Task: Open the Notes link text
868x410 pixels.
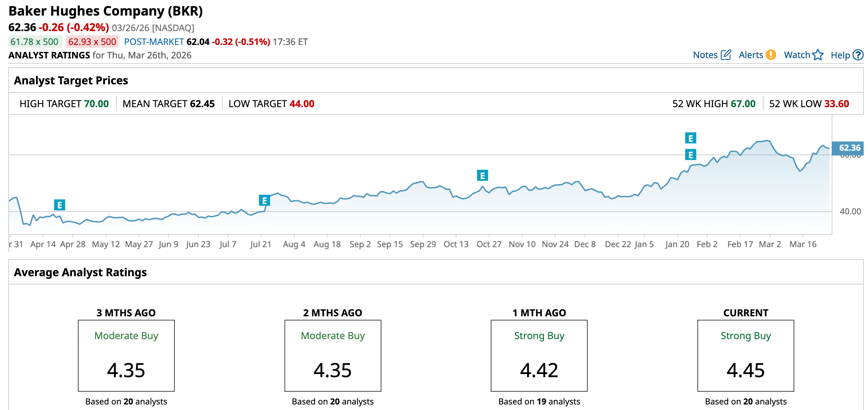Action: (705, 55)
